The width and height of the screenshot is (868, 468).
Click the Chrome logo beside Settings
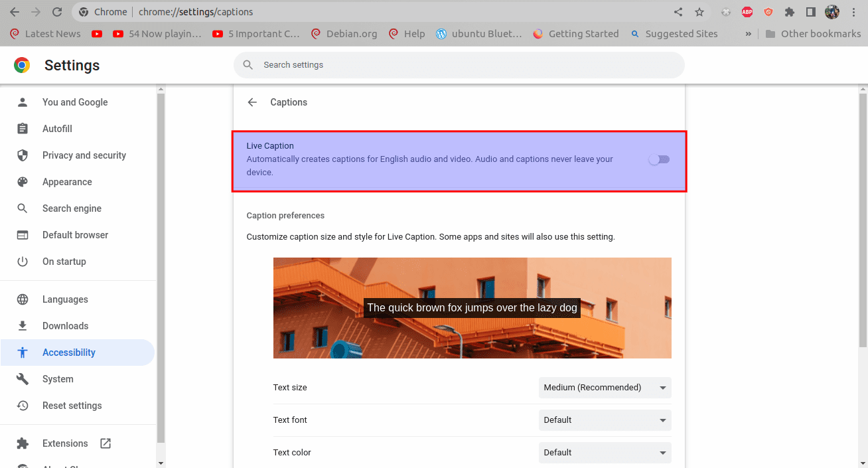(22, 65)
